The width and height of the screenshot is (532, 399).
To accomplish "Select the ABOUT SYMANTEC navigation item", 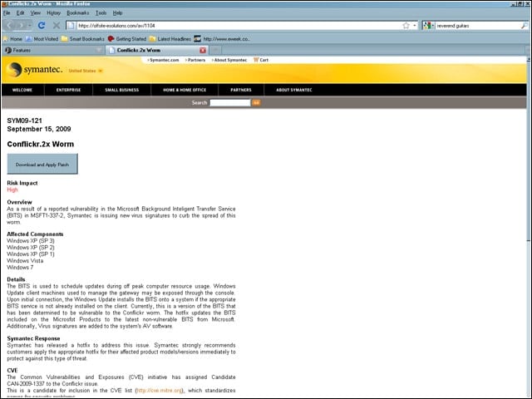I will (x=293, y=90).
